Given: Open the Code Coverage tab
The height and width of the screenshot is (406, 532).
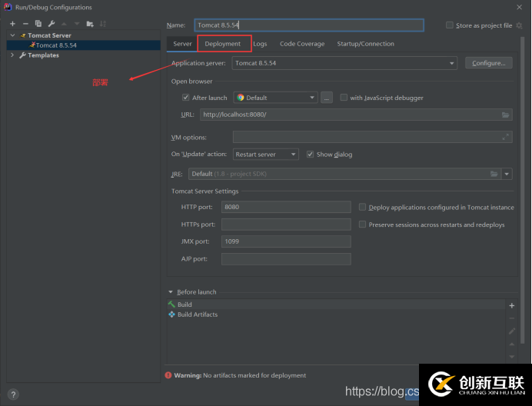Looking at the screenshot, I should click(302, 44).
